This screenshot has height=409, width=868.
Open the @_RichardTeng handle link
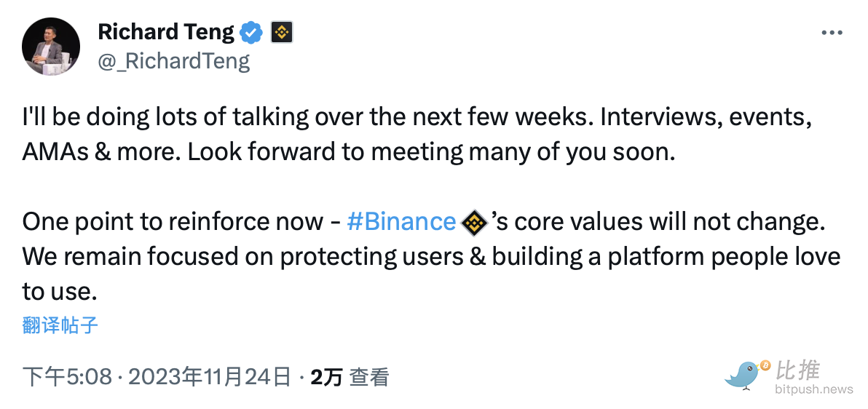pos(173,60)
